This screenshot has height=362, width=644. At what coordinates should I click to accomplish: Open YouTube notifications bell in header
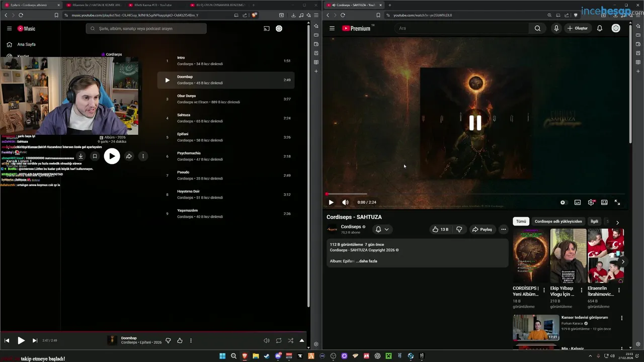click(x=600, y=28)
